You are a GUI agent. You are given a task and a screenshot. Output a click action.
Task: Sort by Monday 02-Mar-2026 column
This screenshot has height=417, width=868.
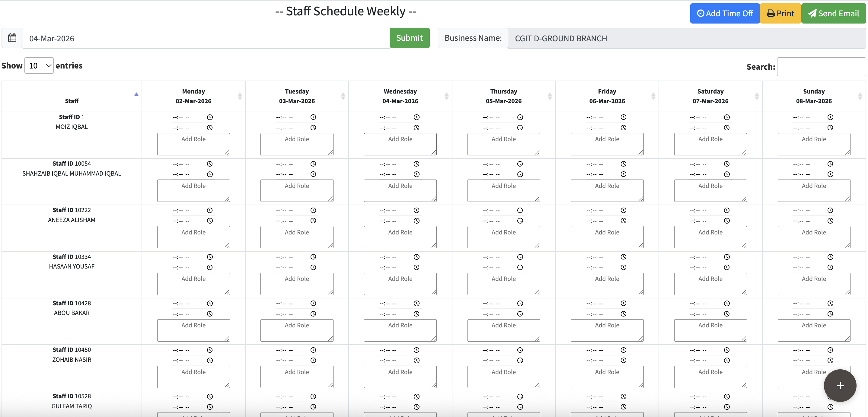pyautogui.click(x=193, y=96)
